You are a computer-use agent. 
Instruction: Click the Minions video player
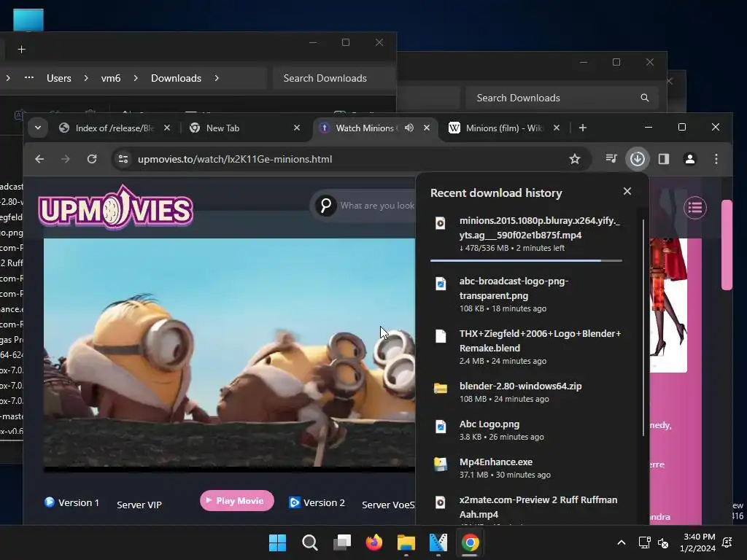pos(229,354)
